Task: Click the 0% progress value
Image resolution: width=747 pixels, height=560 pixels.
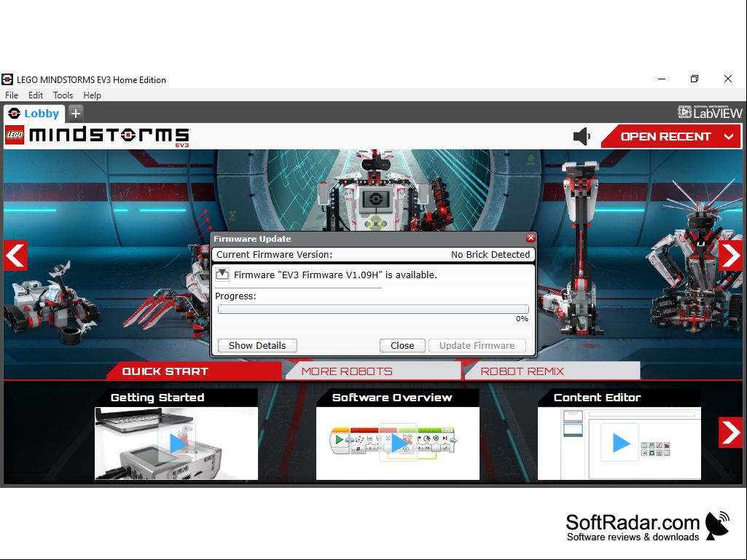Action: click(522, 318)
